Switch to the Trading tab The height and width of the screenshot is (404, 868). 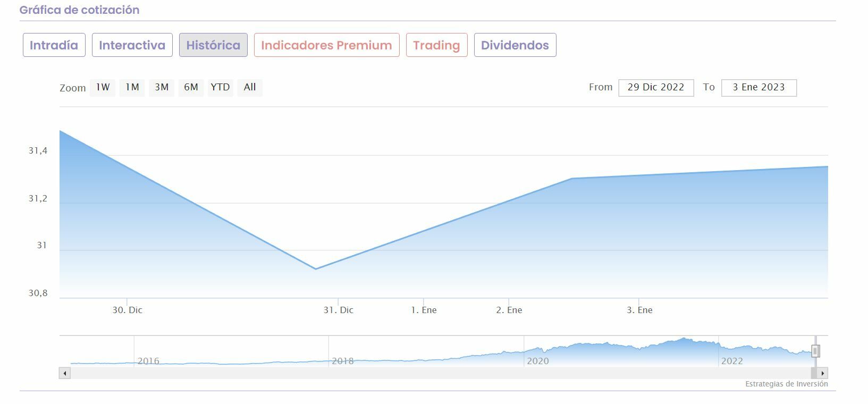(436, 45)
